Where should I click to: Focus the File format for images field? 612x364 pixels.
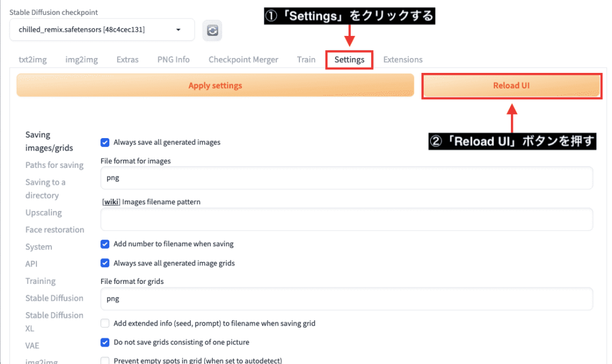[347, 178]
